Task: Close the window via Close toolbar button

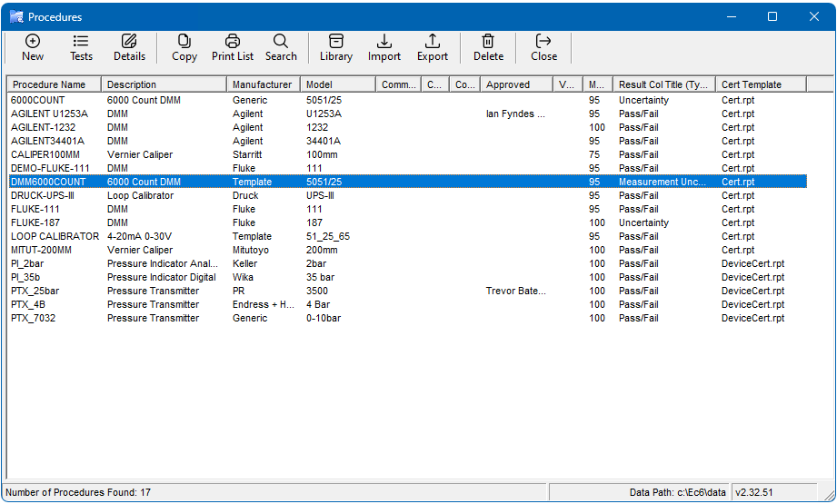Action: click(x=543, y=47)
